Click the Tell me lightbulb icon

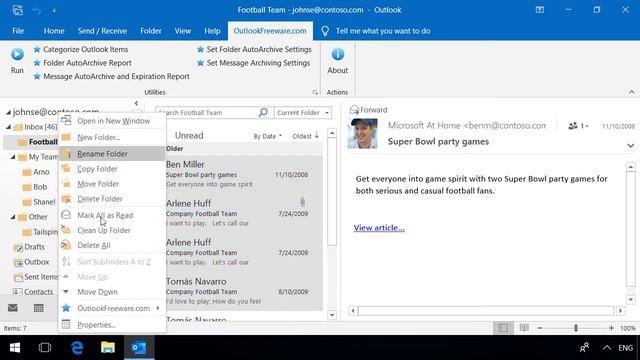point(325,31)
